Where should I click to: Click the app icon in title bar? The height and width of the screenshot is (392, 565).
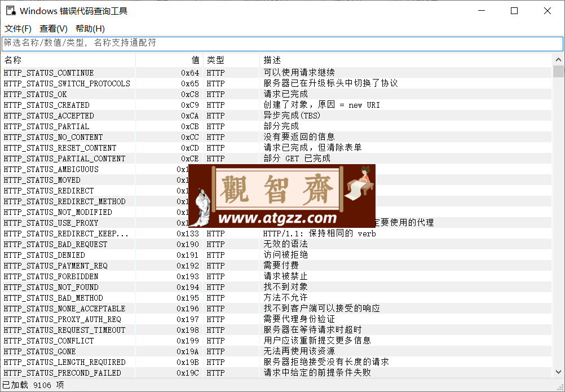tap(11, 11)
